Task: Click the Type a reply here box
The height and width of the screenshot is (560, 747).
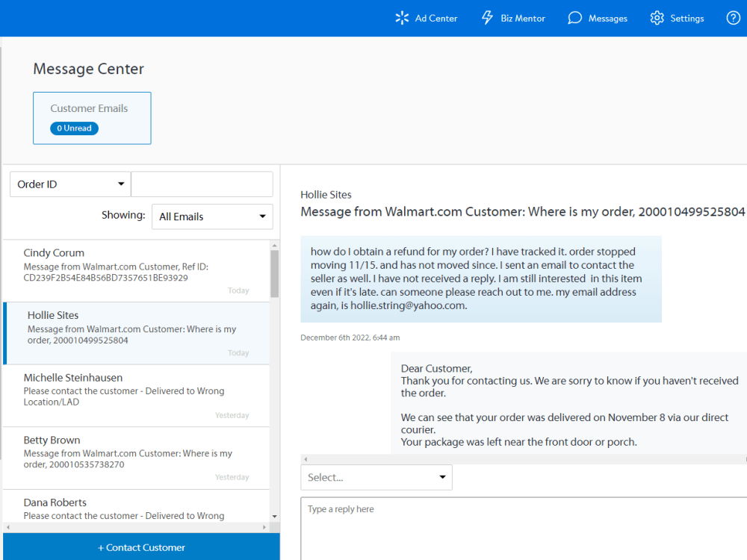Action: 524,529
